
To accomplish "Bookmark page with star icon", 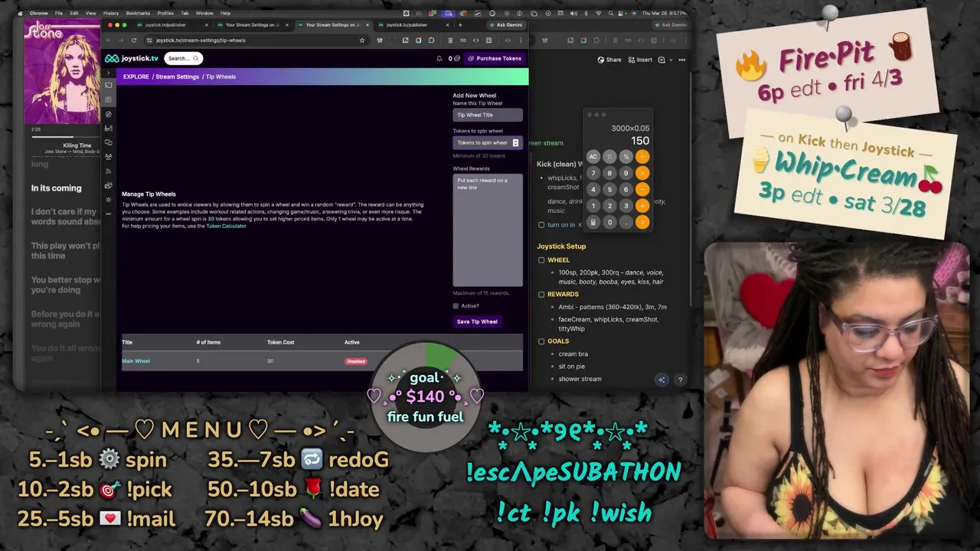I will pos(362,40).
